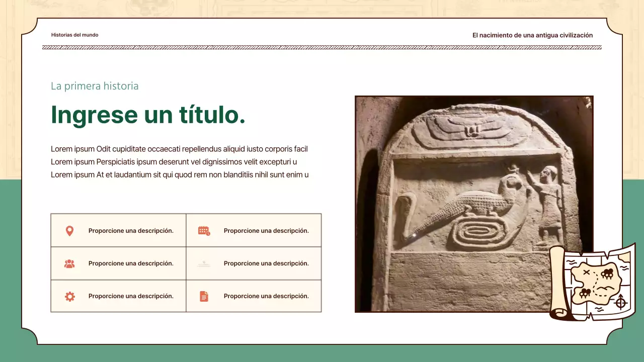Click the Lorem ipsum paragraph text
Image resolution: width=644 pixels, height=362 pixels.
click(179, 162)
